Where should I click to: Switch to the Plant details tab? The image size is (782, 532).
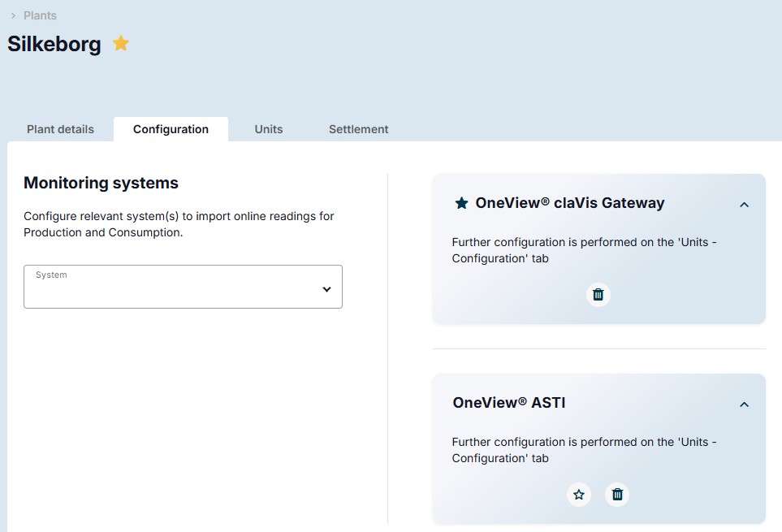click(x=60, y=129)
